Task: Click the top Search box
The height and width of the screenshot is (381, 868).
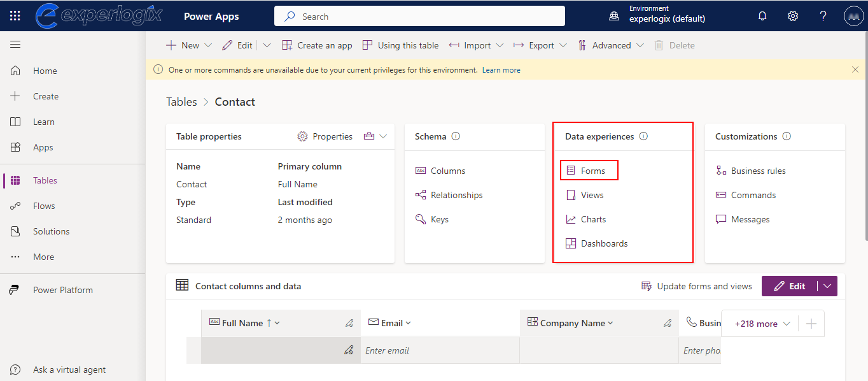Action: [x=419, y=16]
